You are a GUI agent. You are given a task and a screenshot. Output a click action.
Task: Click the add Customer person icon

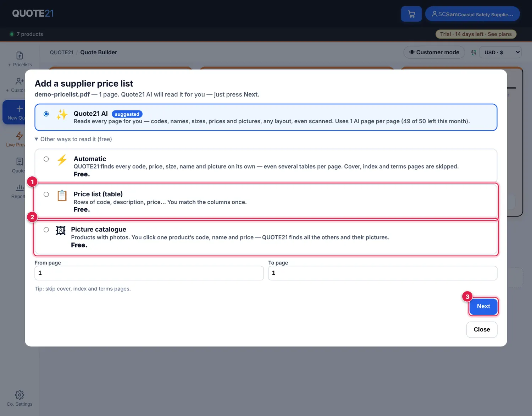(x=20, y=81)
